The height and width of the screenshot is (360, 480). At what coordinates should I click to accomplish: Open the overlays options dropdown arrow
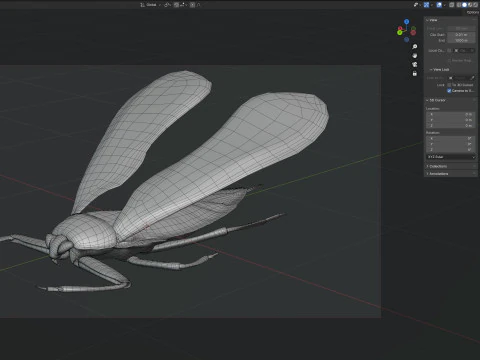445,5
